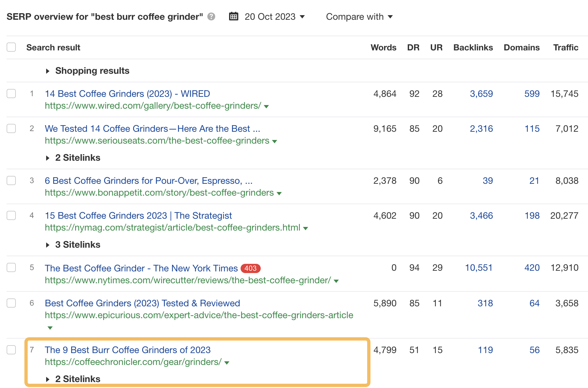Open the Bon Appétit result title link
The height and width of the screenshot is (388, 588).
tap(149, 180)
